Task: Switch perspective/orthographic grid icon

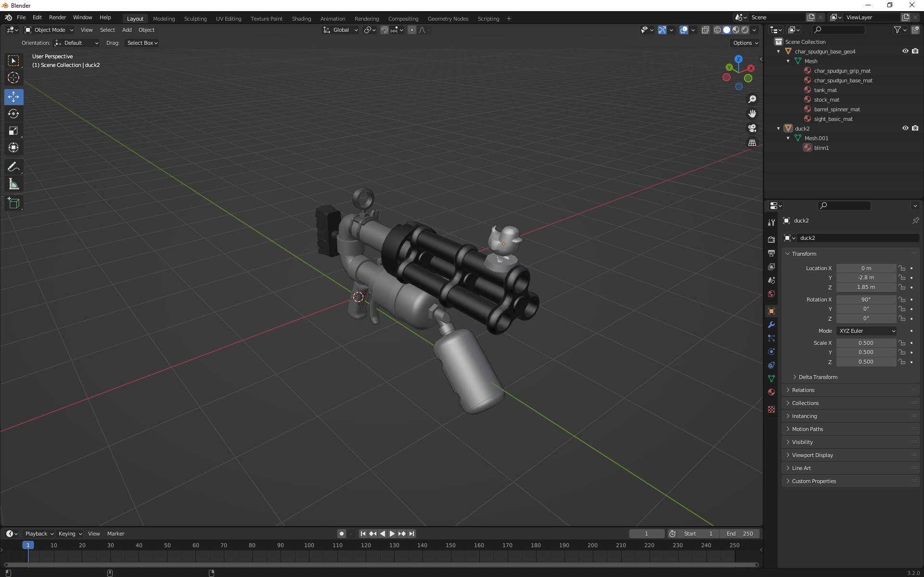Action: tap(752, 143)
